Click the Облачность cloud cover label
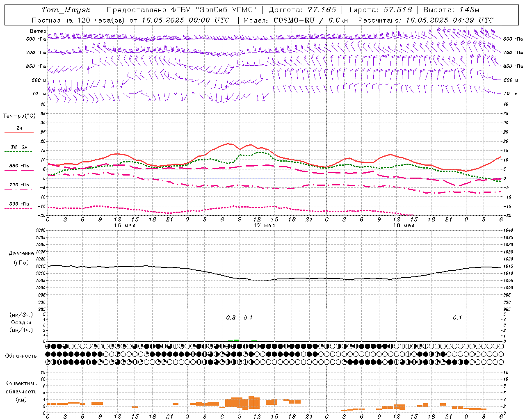 [21, 356]
